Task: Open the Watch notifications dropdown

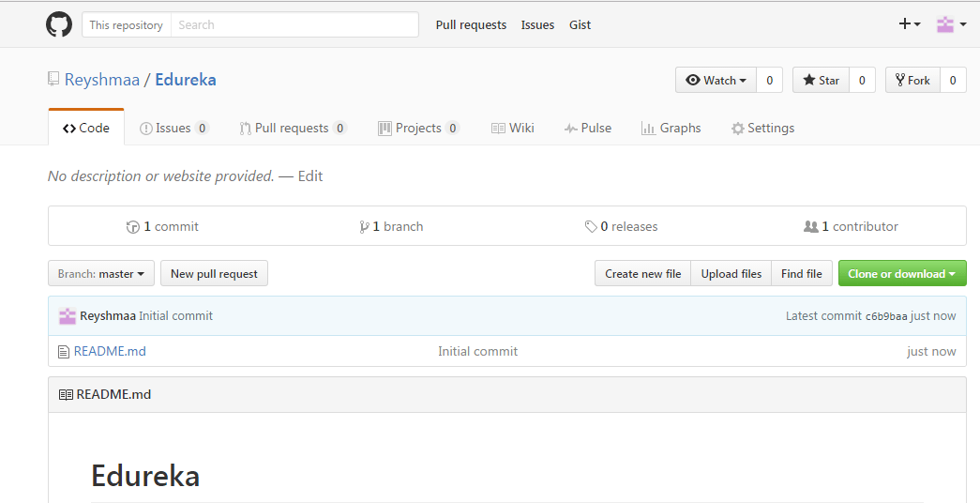Action: 716,80
